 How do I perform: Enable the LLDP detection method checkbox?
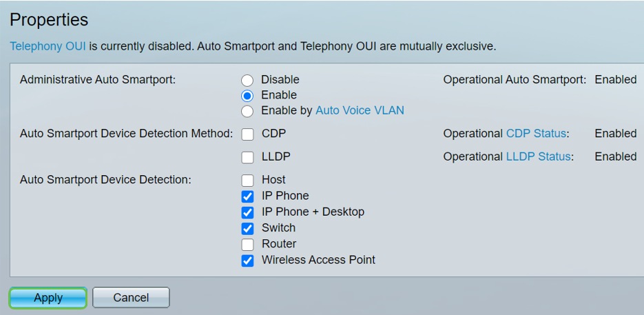[x=247, y=158]
